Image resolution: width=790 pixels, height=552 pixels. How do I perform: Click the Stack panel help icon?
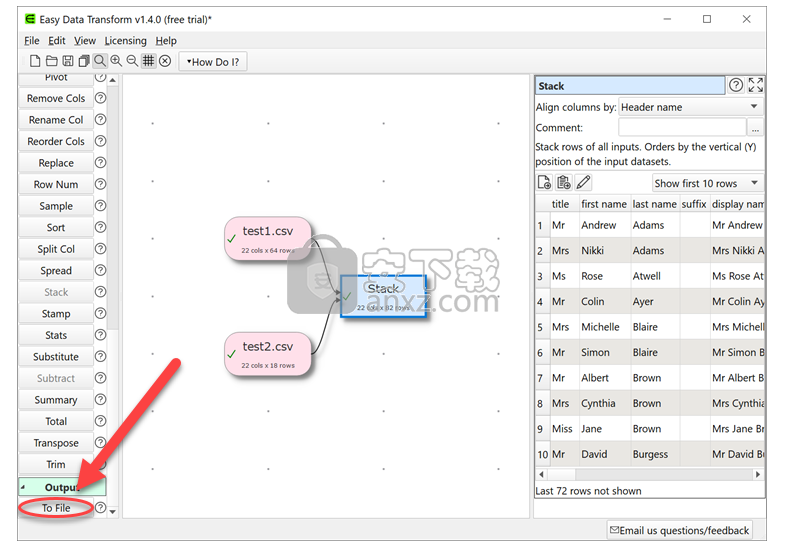[x=736, y=85]
